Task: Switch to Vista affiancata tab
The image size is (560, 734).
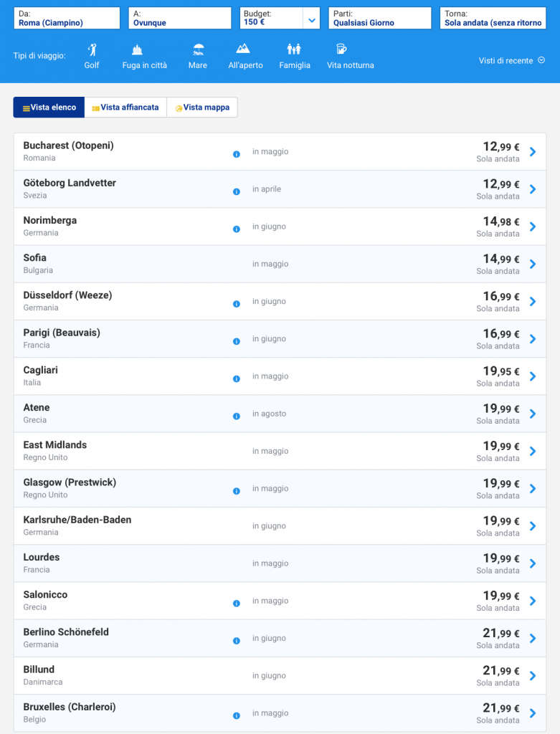Action: tap(125, 108)
